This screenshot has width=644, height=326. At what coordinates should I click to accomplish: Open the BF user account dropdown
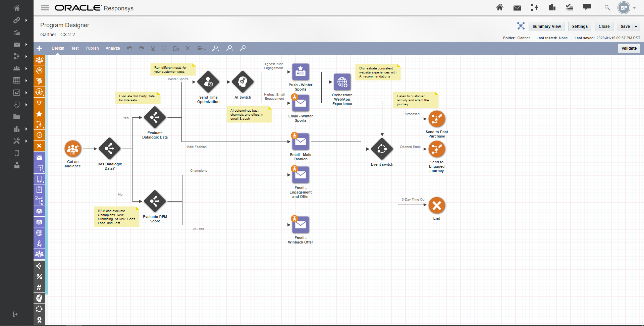pos(634,8)
